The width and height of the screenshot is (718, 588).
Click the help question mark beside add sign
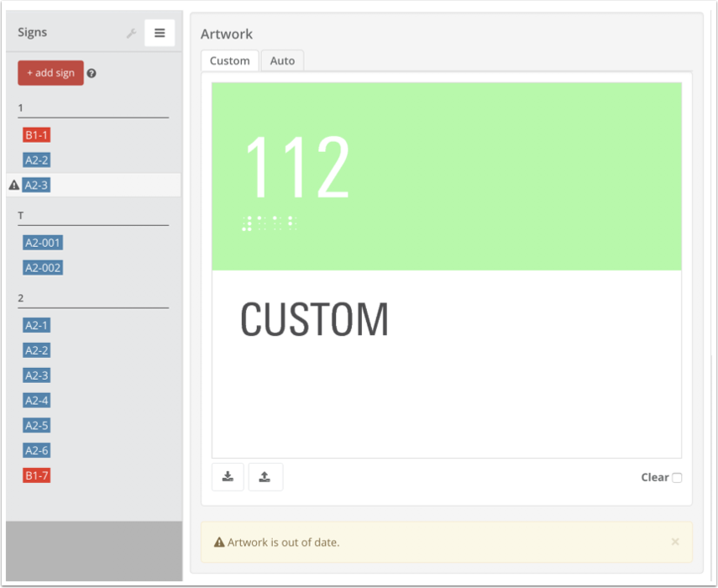92,73
